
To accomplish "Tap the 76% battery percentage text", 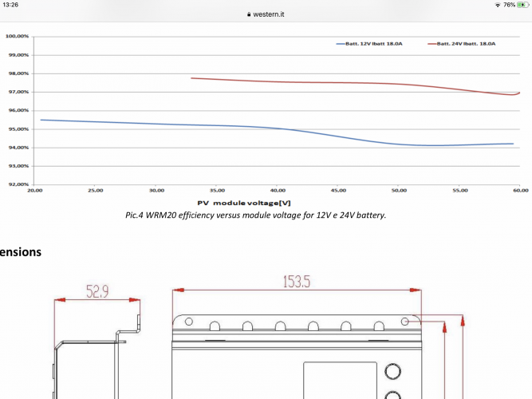I will (x=509, y=5).
